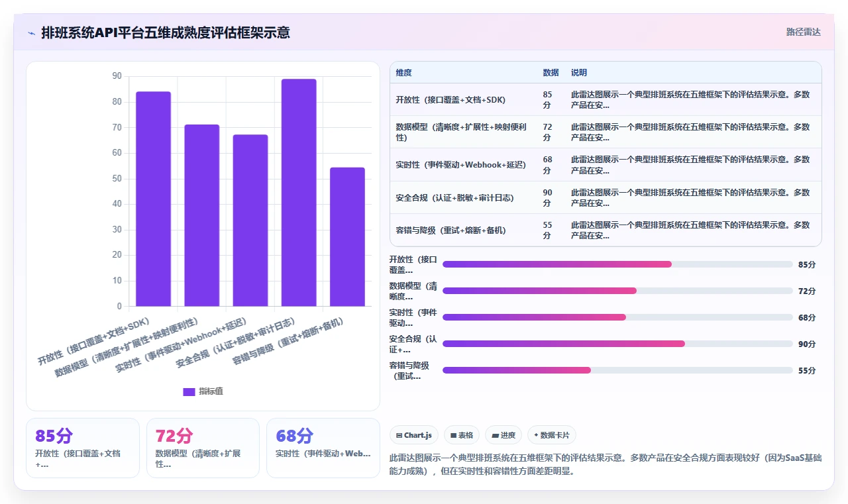The width and height of the screenshot is (848, 504).
Task: Select the 安全合规 bar in chart
Action: coord(299,193)
